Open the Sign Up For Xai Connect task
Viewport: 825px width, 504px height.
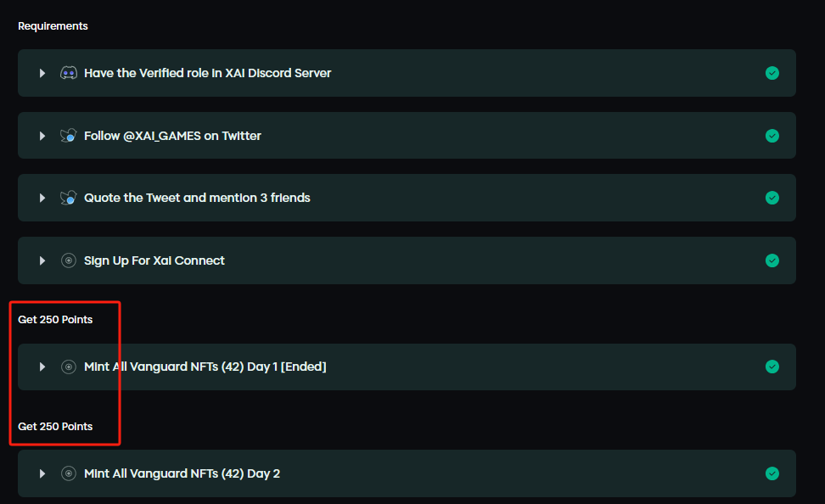[154, 260]
